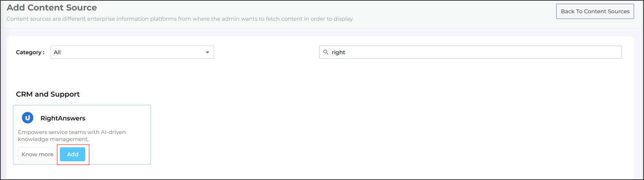Click the "Category :" label
The height and width of the screenshot is (180, 644).
[x=30, y=52]
